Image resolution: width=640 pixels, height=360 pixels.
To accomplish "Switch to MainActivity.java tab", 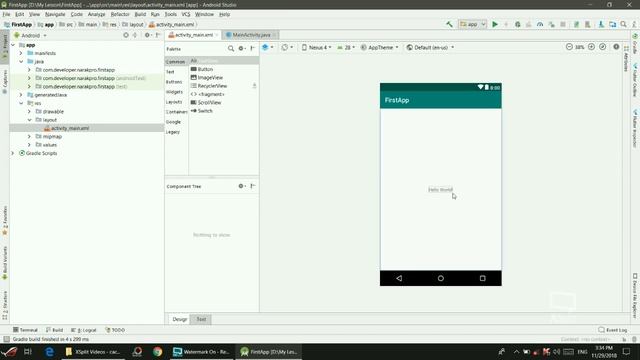I will point(251,35).
